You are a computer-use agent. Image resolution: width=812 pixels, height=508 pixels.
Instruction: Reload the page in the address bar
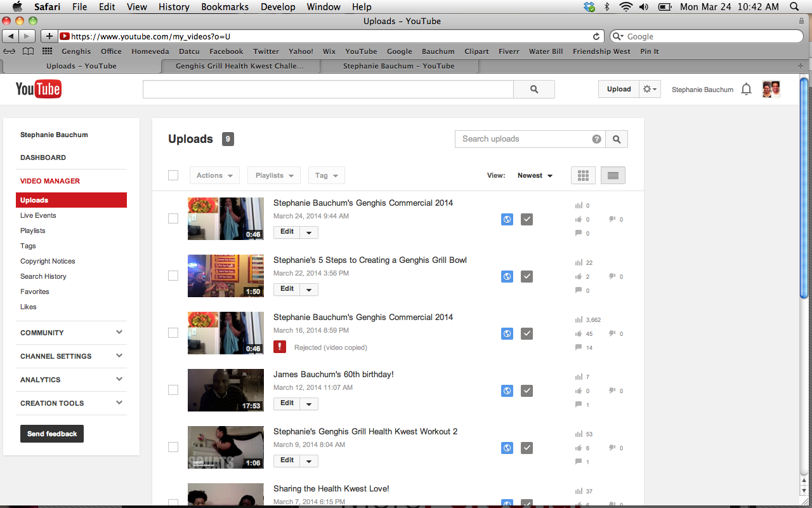(596, 36)
